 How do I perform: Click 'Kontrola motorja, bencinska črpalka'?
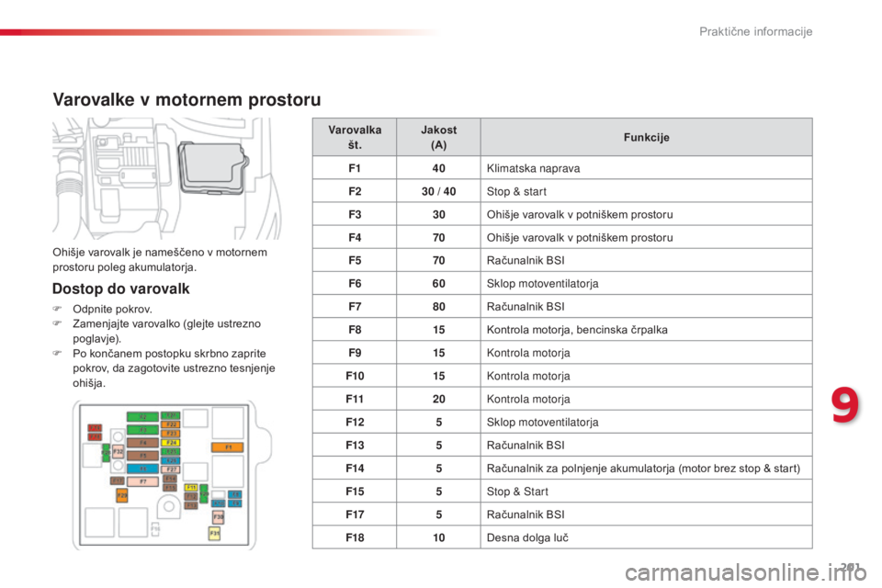pyautogui.click(x=577, y=330)
